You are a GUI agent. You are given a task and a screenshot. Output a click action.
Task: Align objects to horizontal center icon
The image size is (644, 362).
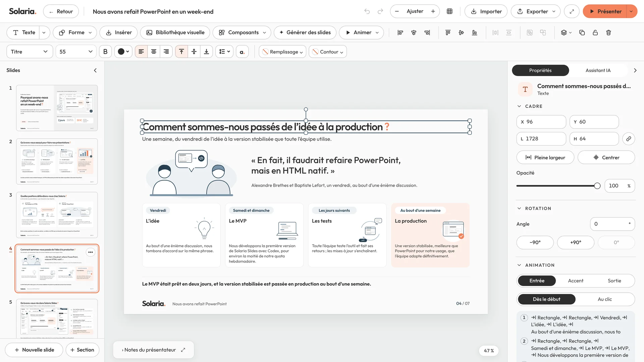414,33
